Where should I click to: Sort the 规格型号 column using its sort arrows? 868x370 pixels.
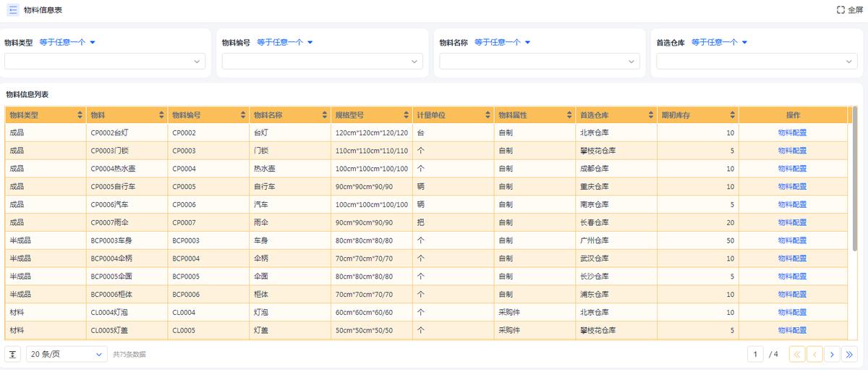click(x=407, y=115)
